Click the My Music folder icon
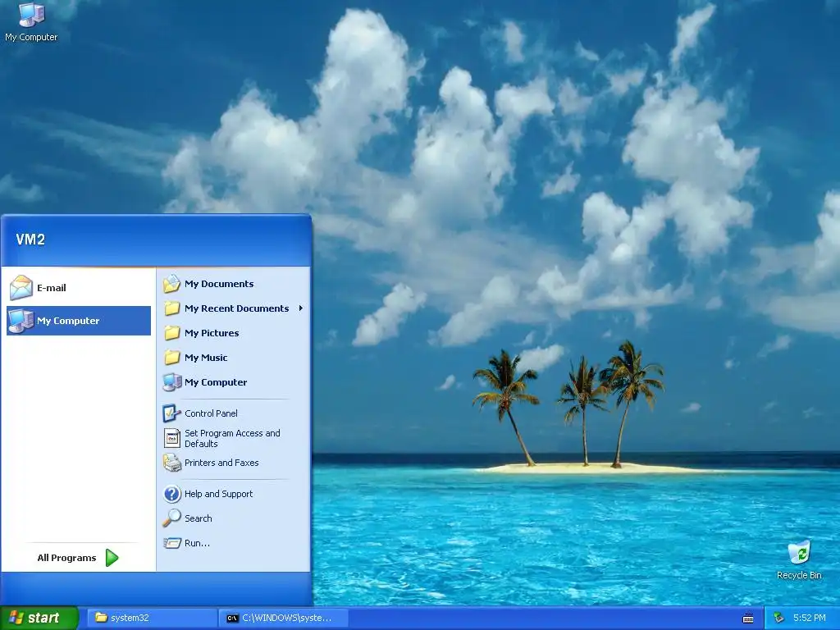Image resolution: width=840 pixels, height=630 pixels. [x=172, y=358]
